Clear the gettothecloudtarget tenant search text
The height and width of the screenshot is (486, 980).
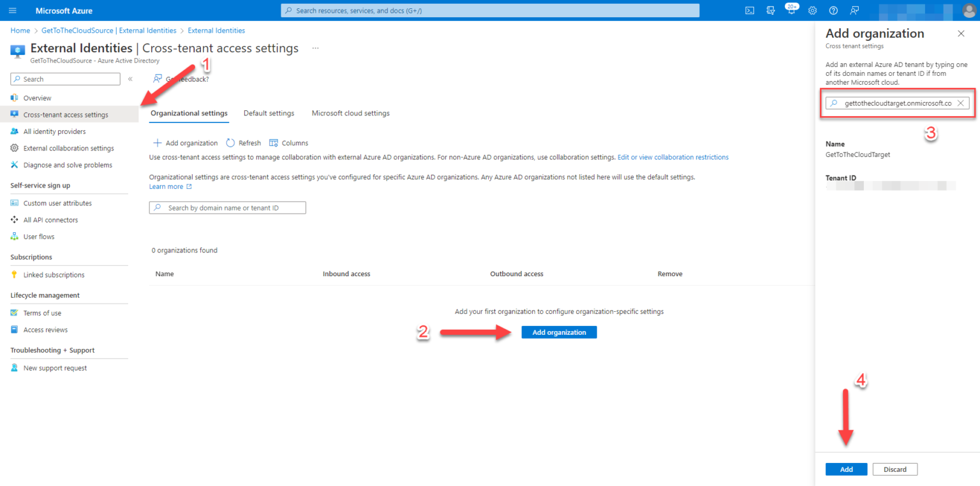point(960,103)
